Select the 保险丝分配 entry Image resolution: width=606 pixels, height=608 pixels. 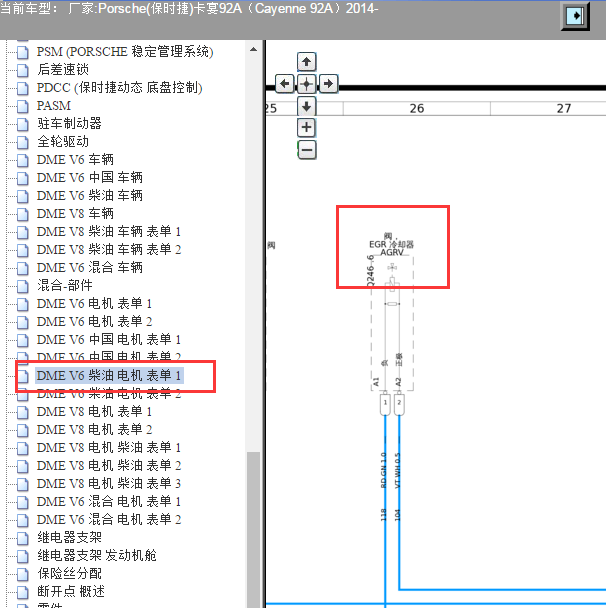[69, 573]
